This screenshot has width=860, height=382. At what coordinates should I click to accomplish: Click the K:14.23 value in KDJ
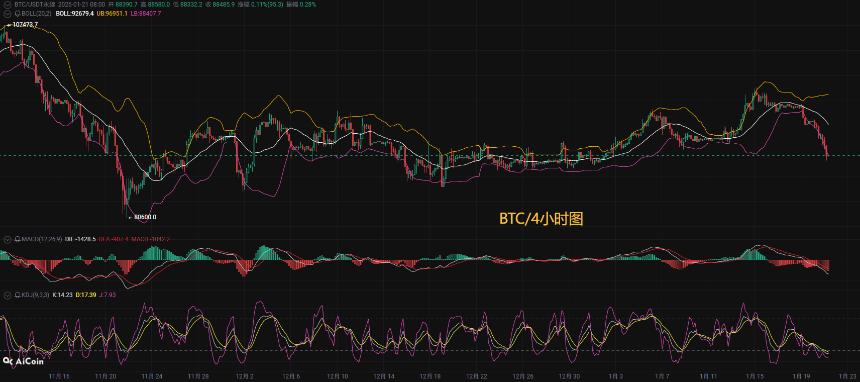click(63, 295)
